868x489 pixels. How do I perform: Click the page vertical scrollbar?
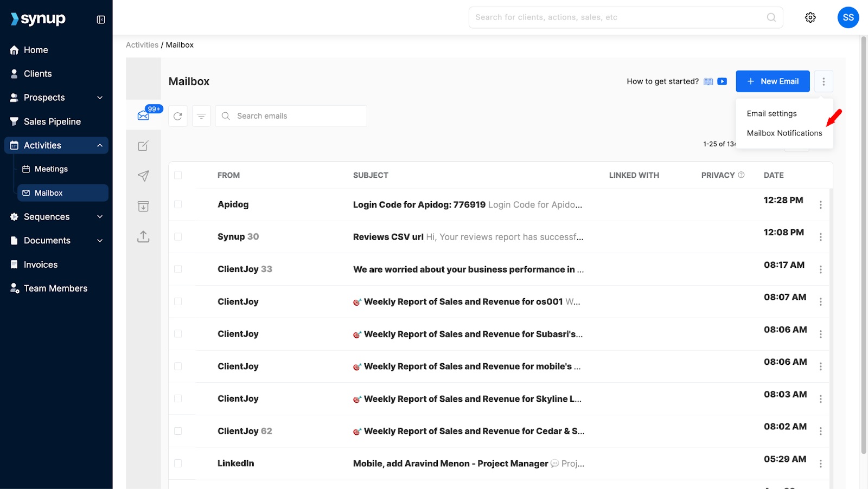pyautogui.click(x=864, y=244)
